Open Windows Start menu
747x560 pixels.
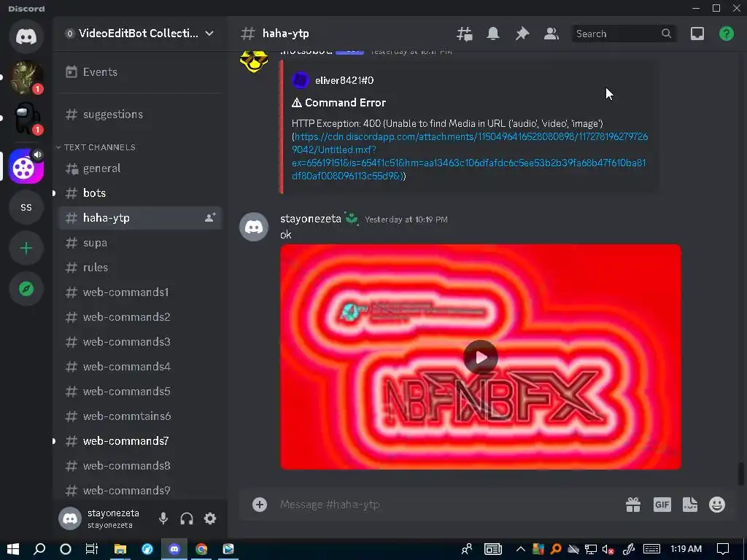click(13, 549)
